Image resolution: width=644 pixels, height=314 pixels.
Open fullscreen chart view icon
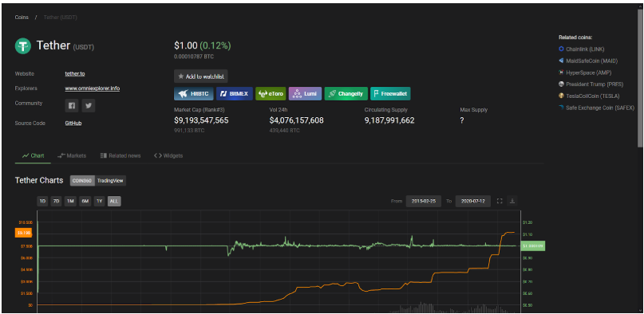click(x=500, y=202)
